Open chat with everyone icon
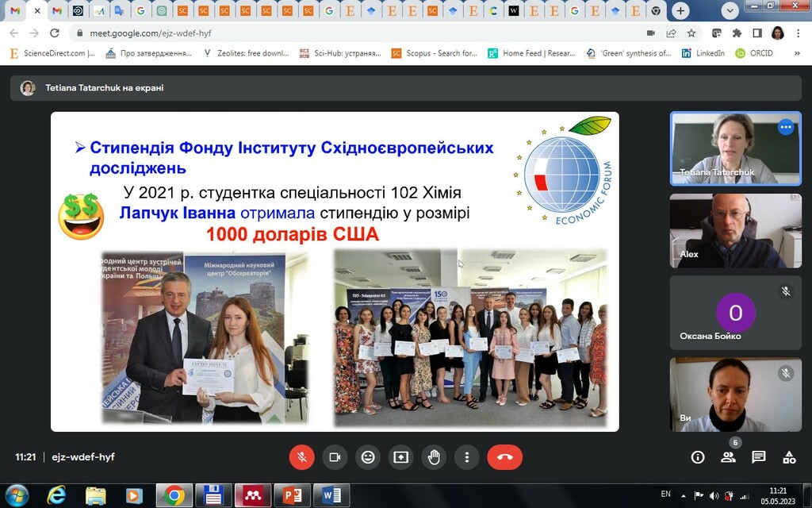Viewport: 812px width, 508px height. 759,457
